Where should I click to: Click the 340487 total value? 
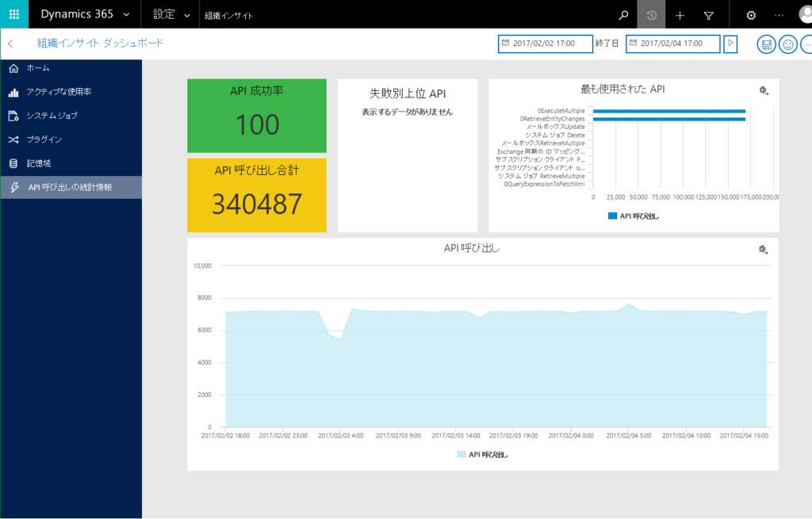(x=257, y=204)
